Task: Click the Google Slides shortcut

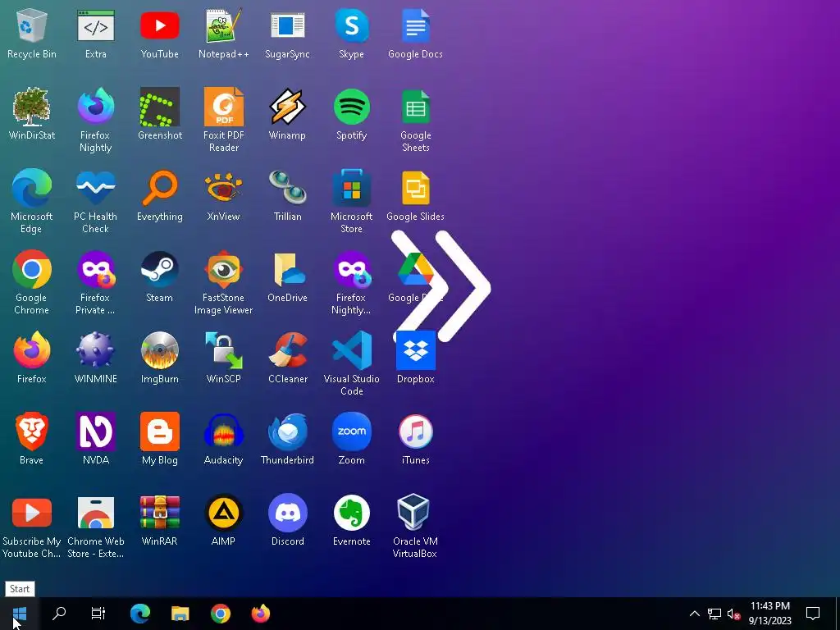Action: tap(416, 188)
